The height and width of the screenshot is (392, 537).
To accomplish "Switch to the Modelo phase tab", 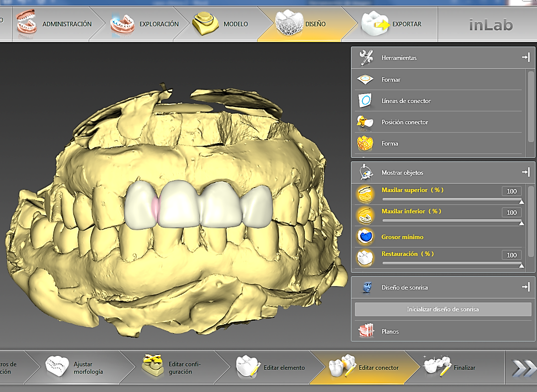I will (223, 24).
